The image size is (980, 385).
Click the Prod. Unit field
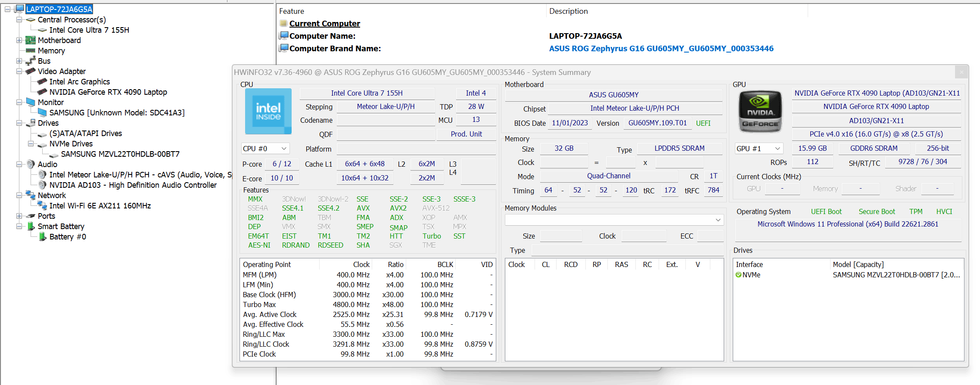tap(467, 134)
